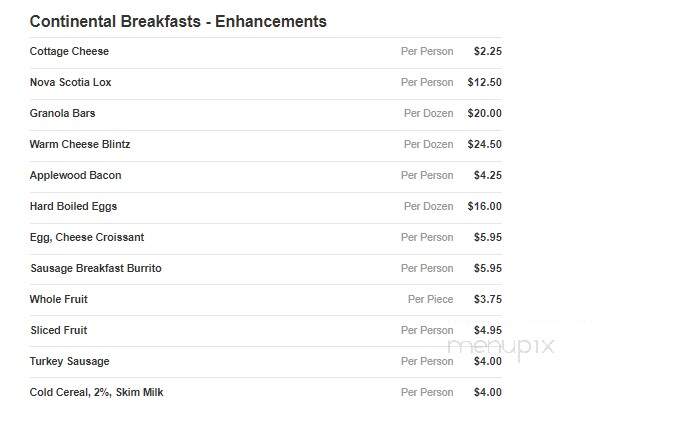Click on Warm Cheese Blintz

pyautogui.click(x=80, y=144)
